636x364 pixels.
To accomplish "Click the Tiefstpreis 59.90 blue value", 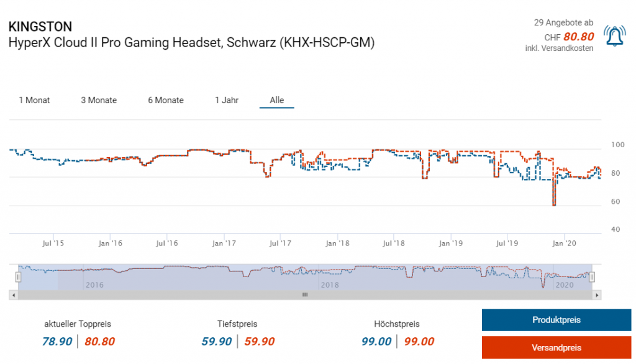I will (x=217, y=342).
